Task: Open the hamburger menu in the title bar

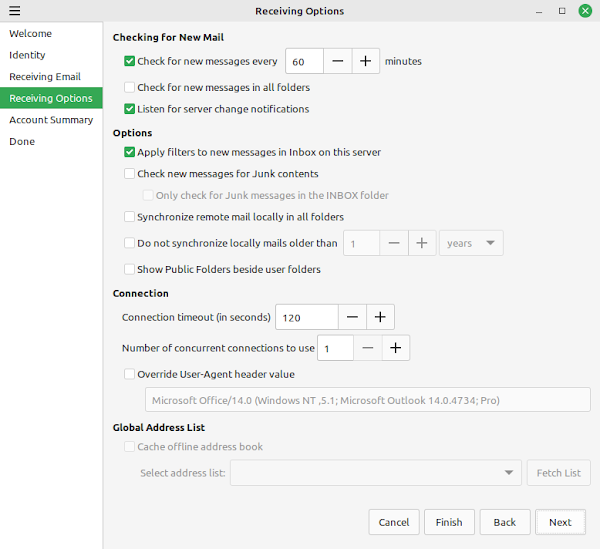Action: pos(15,11)
